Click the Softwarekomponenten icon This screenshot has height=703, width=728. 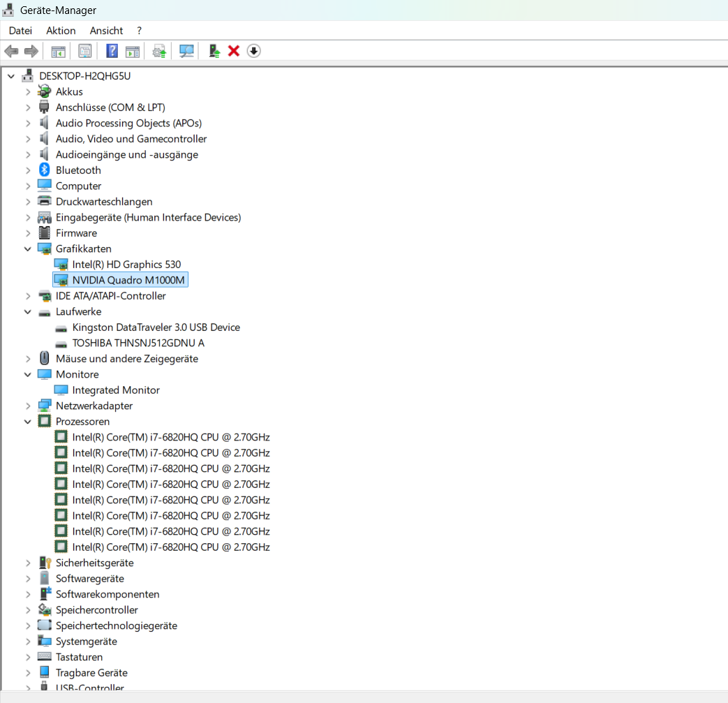coord(45,593)
